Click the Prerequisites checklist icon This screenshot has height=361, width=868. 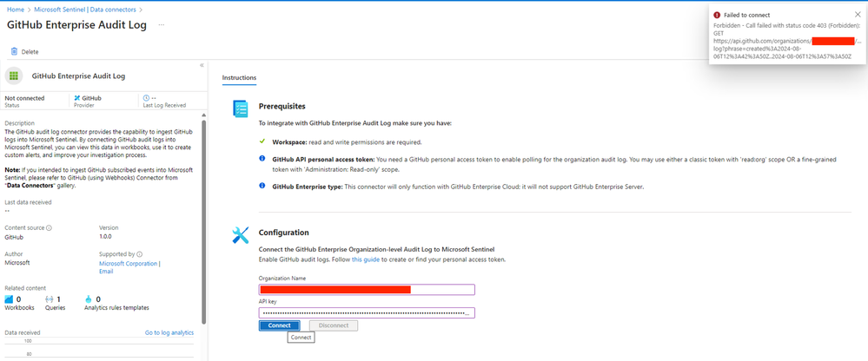pyautogui.click(x=241, y=109)
